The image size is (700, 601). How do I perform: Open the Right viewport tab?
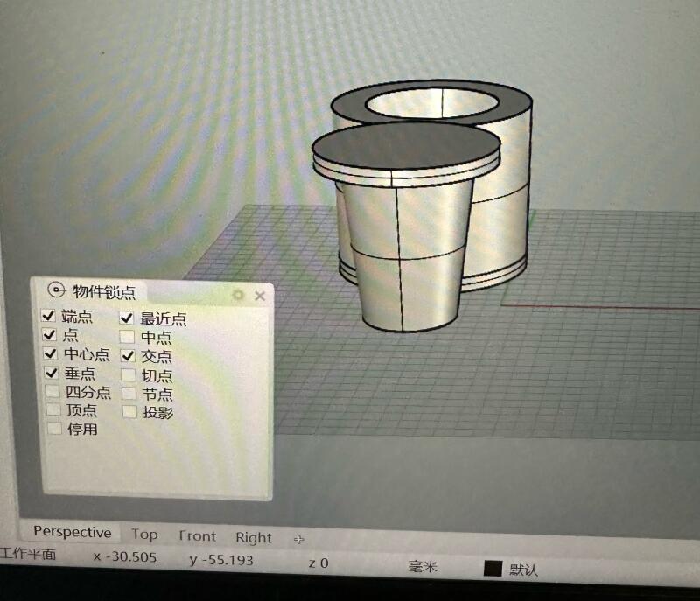(x=253, y=537)
